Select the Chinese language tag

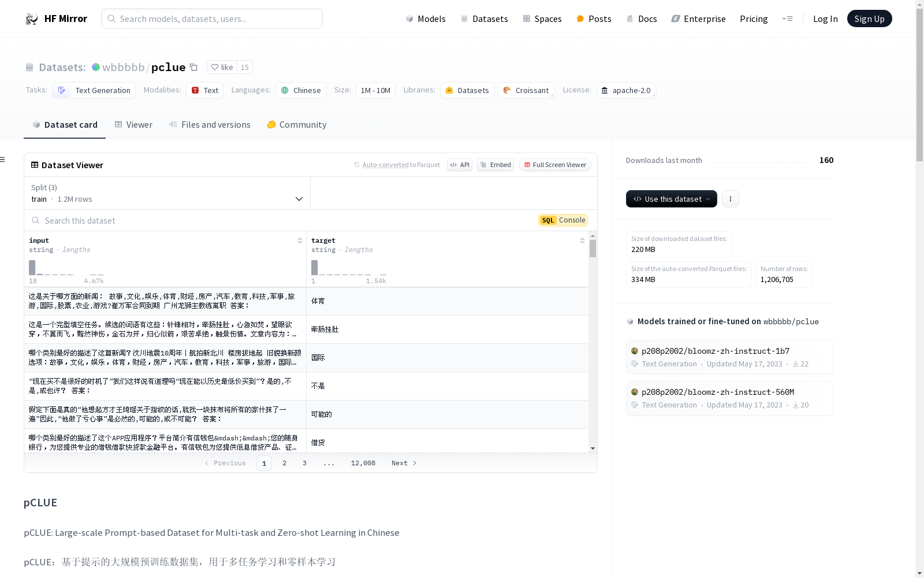coord(301,90)
